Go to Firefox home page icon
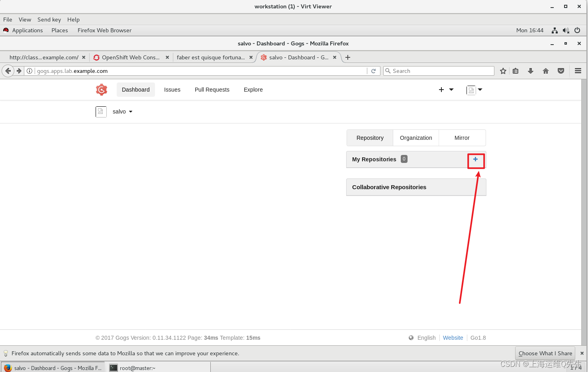This screenshot has width=588, height=372. click(x=546, y=71)
